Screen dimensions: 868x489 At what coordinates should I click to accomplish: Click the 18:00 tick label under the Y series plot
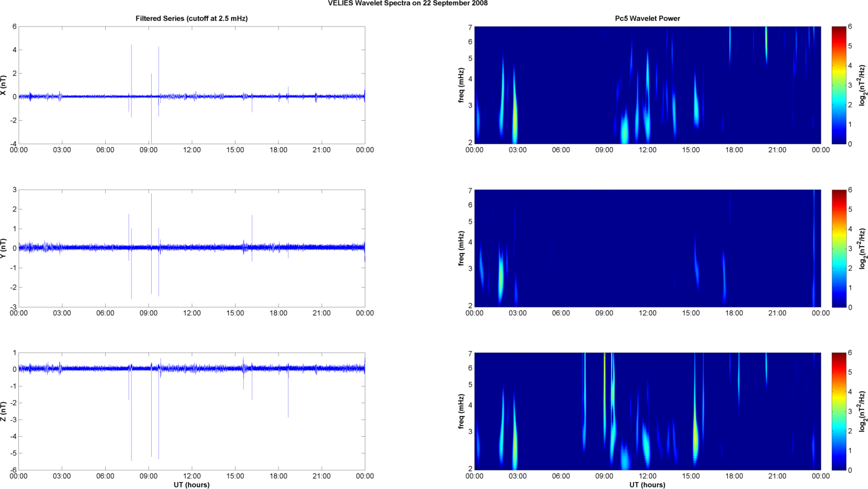[x=279, y=313]
